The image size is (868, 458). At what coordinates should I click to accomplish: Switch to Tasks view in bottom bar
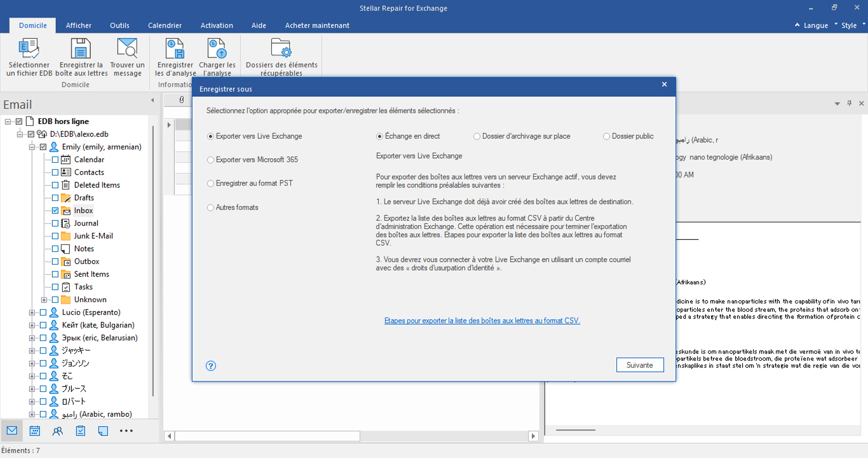pyautogui.click(x=81, y=431)
